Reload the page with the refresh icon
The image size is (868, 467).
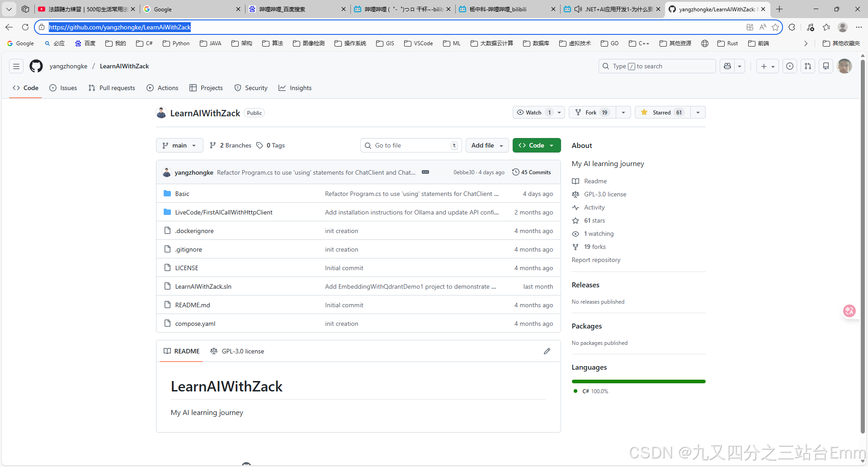point(25,27)
